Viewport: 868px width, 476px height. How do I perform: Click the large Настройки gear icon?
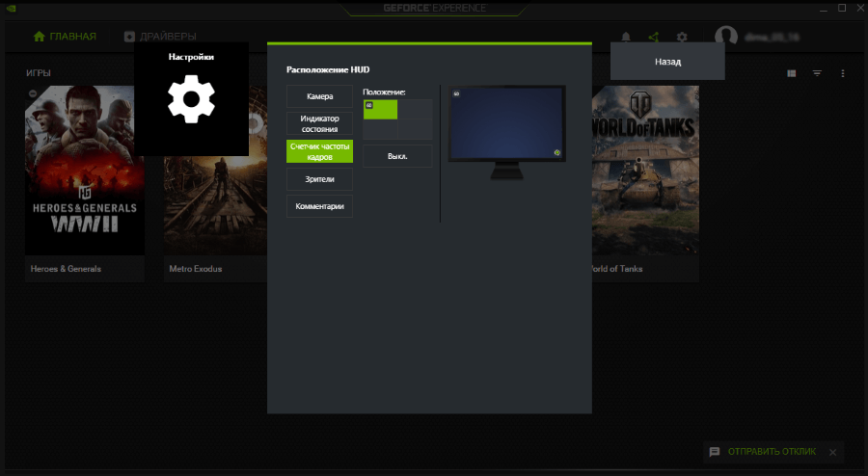(191, 98)
